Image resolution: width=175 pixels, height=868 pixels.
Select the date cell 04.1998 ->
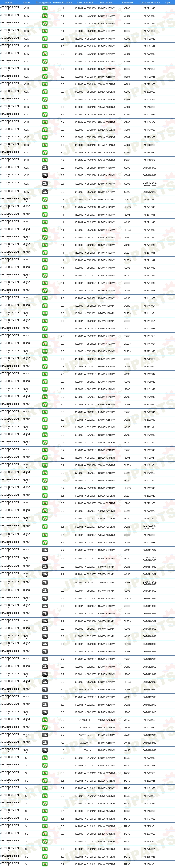pos(84,720)
